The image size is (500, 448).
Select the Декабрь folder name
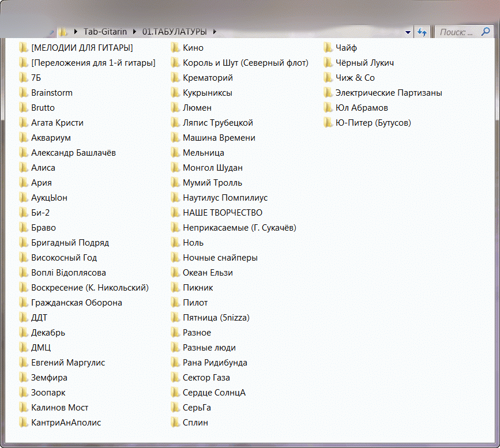pyautogui.click(x=48, y=333)
